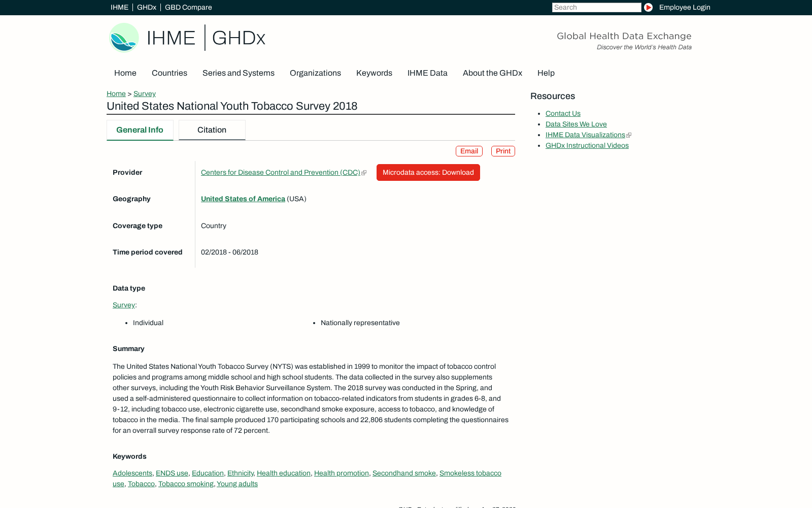812x508 pixels.
Task: Open United States of America geography link
Action: pos(243,199)
